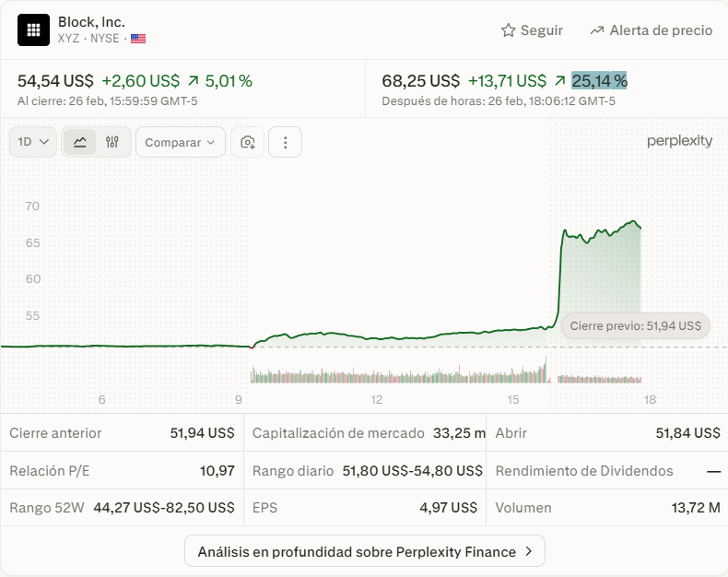Click the Después de horas timestamp
The image size is (728, 577).
499,101
